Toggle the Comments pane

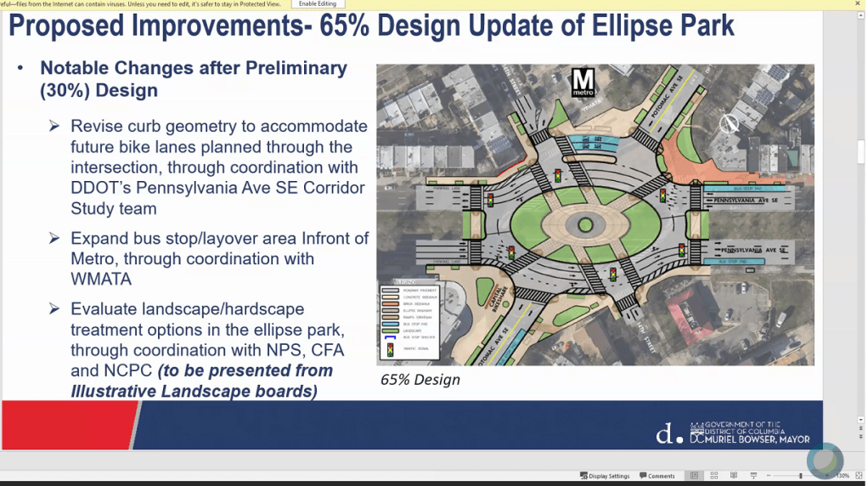coord(657,476)
